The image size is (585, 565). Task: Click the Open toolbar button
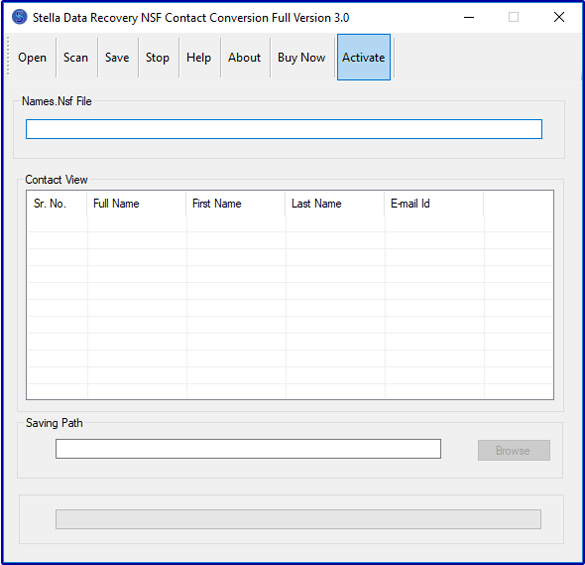(32, 57)
